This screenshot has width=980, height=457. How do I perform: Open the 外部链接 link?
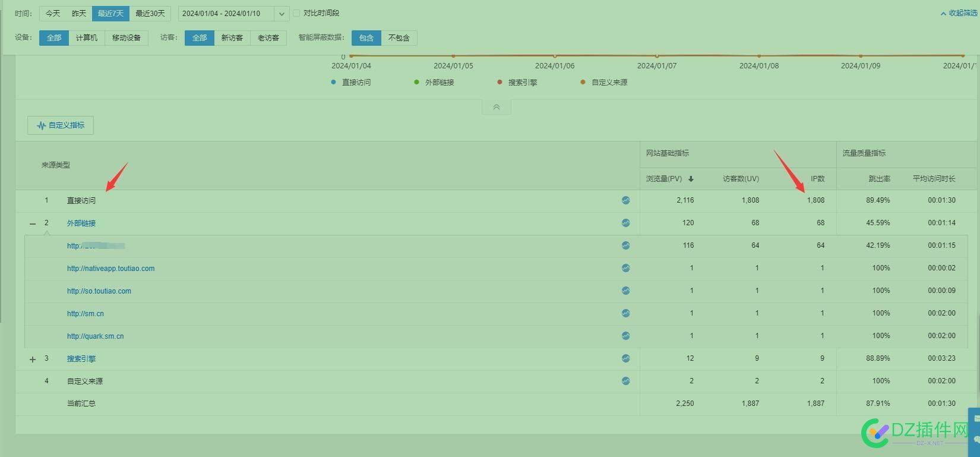click(x=81, y=223)
